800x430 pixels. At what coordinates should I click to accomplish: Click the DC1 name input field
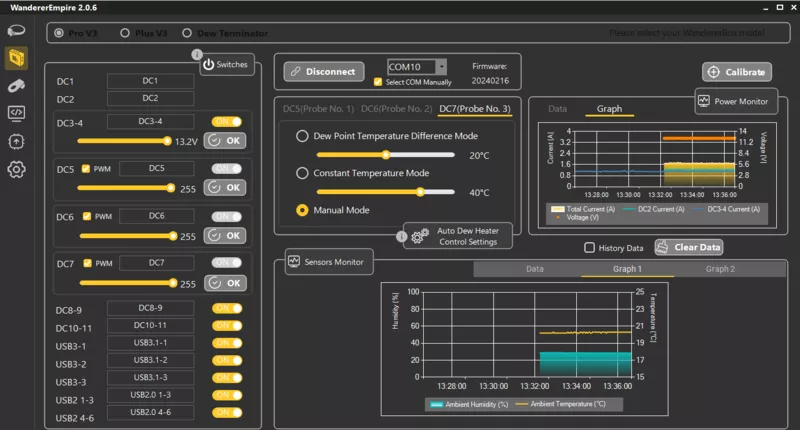(x=150, y=81)
